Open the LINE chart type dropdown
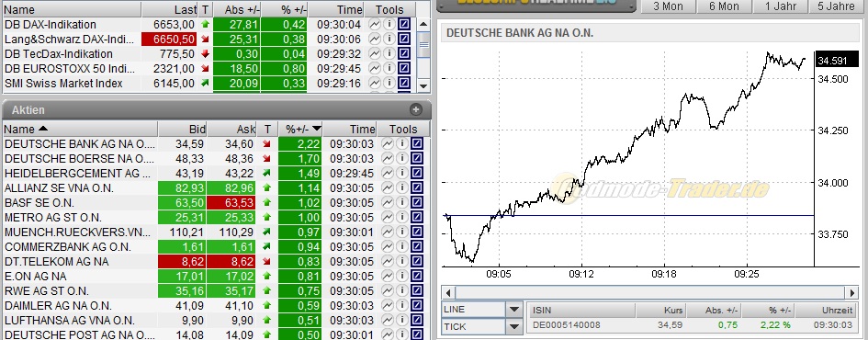The width and height of the screenshot is (868, 340). point(514,310)
